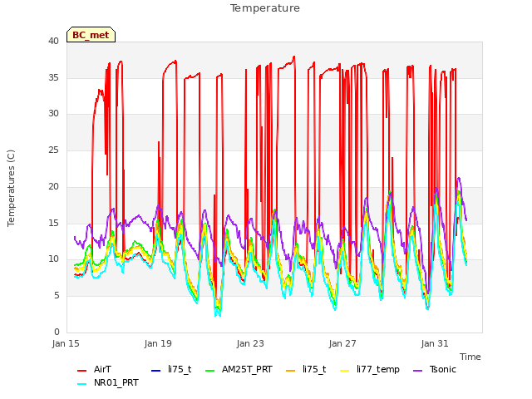Click the BC_met label box
This screenshot has height=399, width=532.
click(91, 35)
